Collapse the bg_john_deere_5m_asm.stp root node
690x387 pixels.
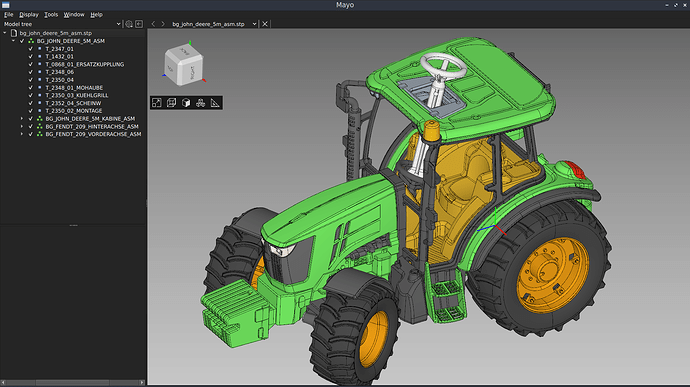(x=5, y=33)
